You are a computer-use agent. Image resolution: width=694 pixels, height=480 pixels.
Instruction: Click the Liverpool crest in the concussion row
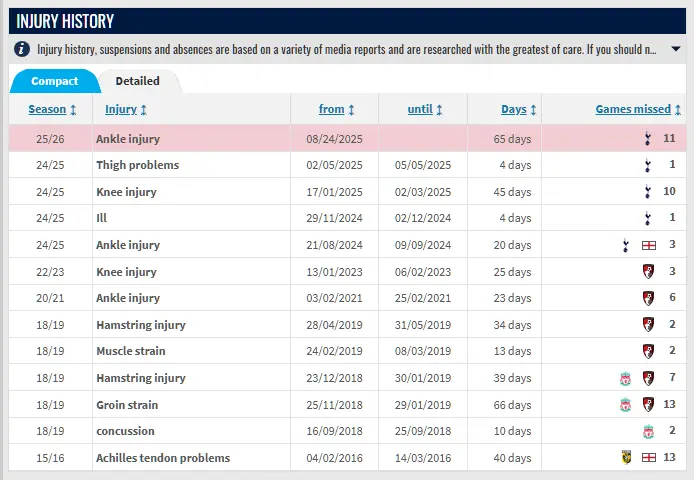pyautogui.click(x=648, y=431)
